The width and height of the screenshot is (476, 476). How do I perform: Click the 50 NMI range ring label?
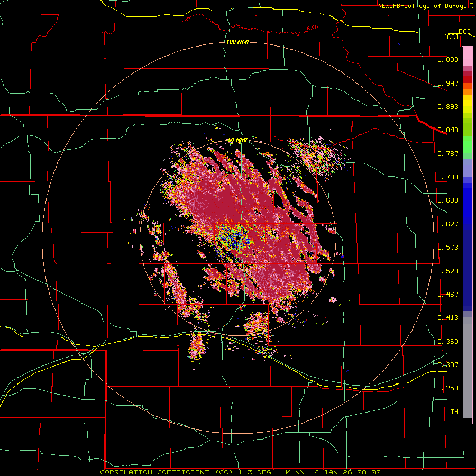[237, 140]
